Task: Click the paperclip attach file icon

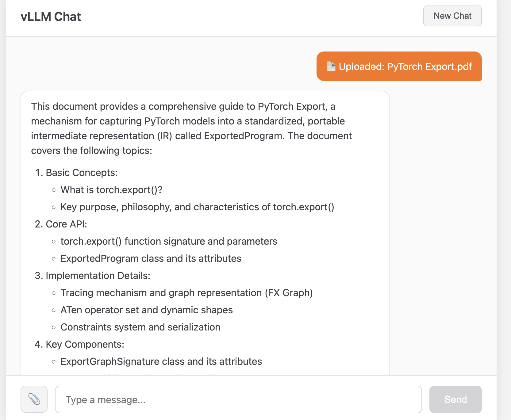Action: click(34, 399)
